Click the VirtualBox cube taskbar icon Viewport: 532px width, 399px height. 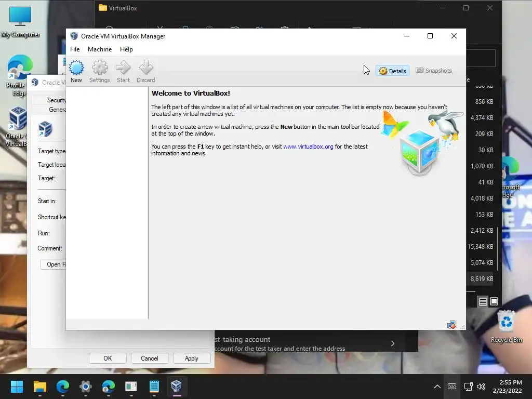tap(177, 387)
